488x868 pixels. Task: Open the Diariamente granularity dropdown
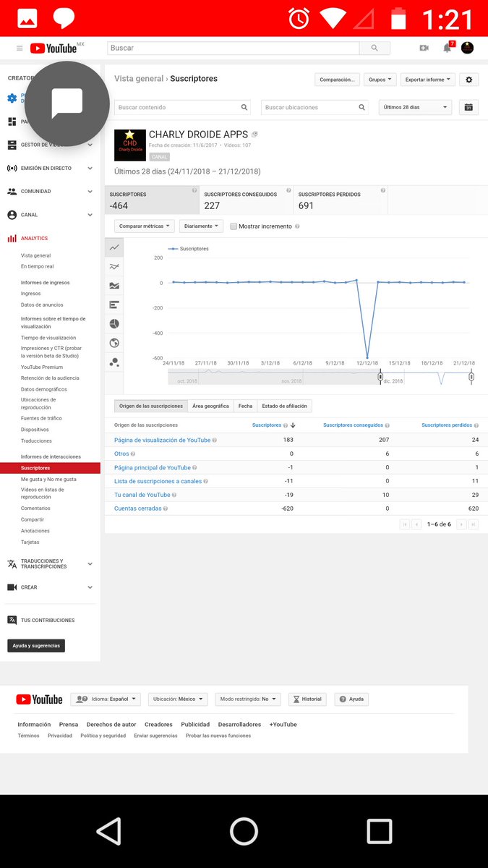201,226
